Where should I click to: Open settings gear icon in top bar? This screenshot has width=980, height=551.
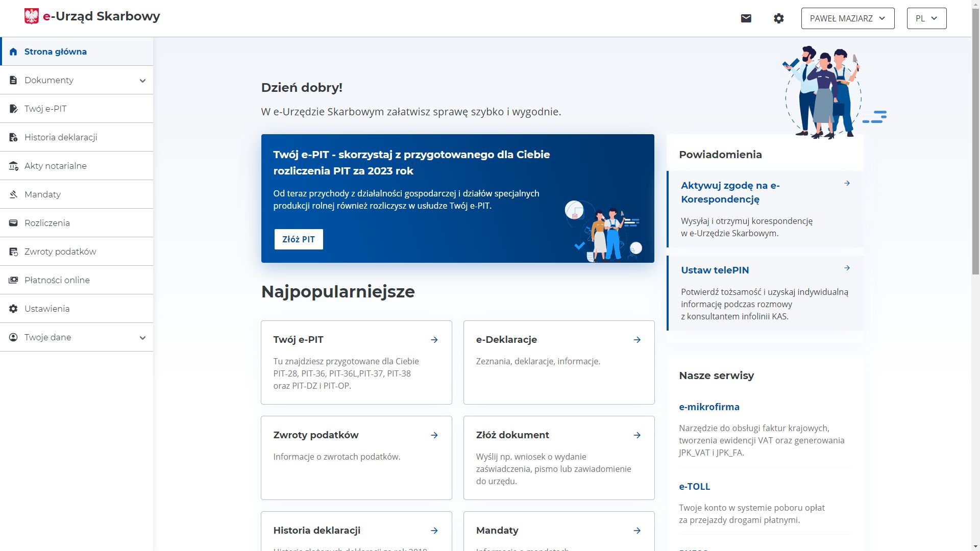(x=778, y=18)
